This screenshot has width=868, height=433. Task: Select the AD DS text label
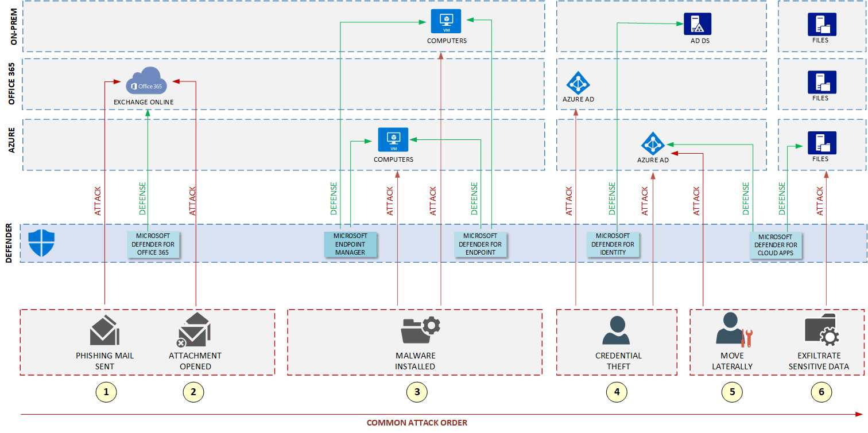[700, 41]
